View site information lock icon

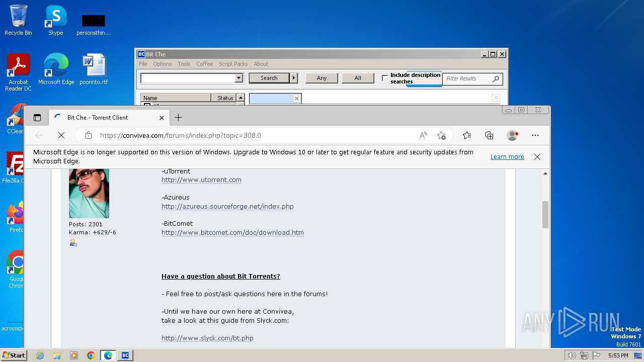(x=89, y=135)
